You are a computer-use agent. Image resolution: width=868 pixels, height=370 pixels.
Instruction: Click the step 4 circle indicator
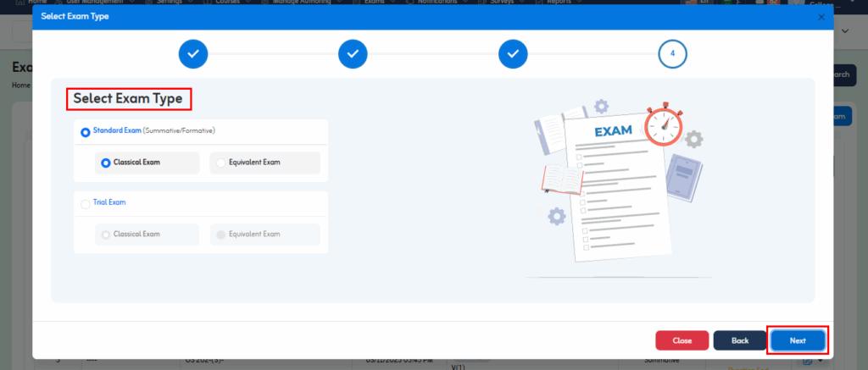tap(672, 53)
